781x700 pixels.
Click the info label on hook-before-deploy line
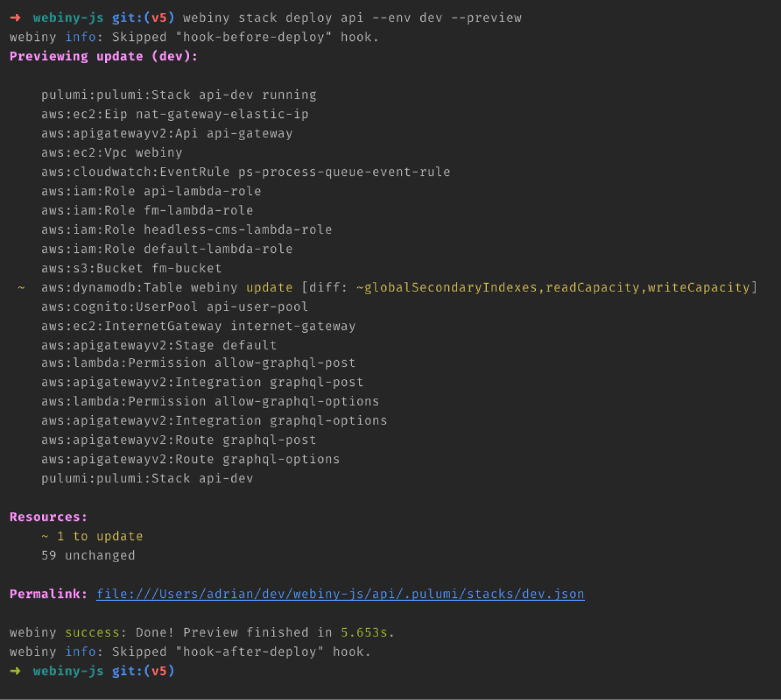[81, 37]
